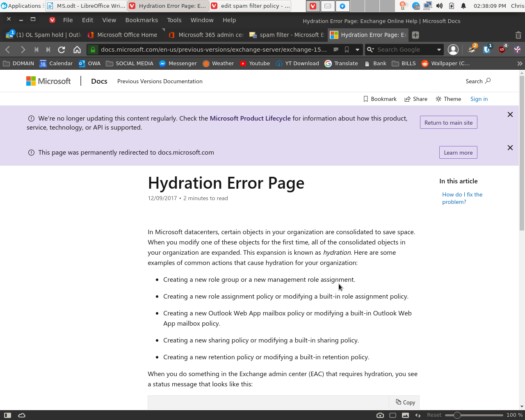Open the File menu

(x=68, y=20)
